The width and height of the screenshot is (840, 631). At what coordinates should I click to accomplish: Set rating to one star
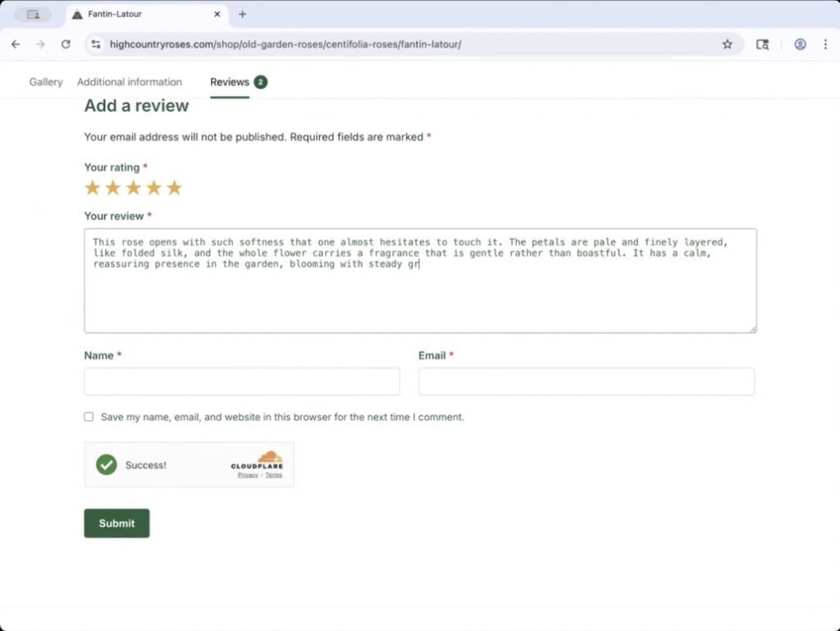point(93,188)
